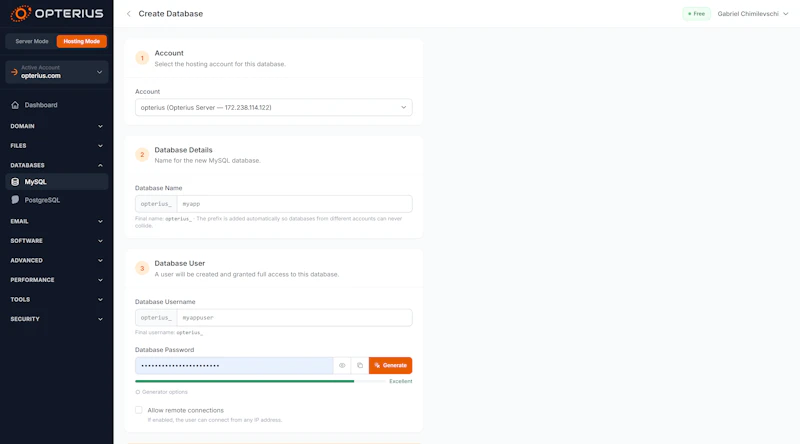The width and height of the screenshot is (800, 444).
Task: Click the 'Database Details' heading
Action: click(x=183, y=150)
